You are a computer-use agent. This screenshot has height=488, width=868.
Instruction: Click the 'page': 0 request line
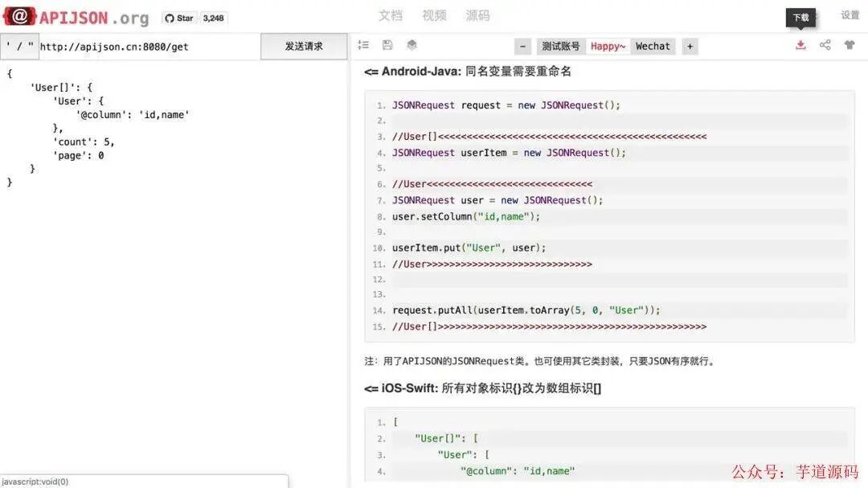[78, 156]
